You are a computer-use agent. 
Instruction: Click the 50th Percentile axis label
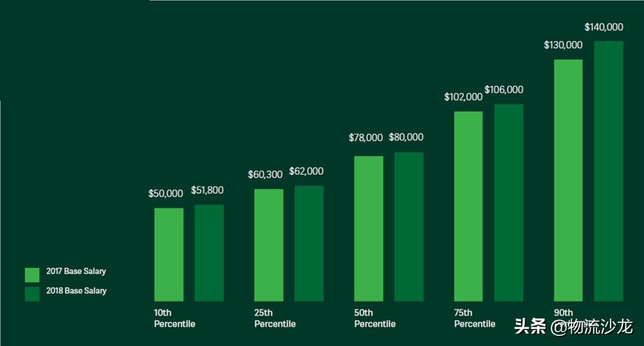pos(374,319)
